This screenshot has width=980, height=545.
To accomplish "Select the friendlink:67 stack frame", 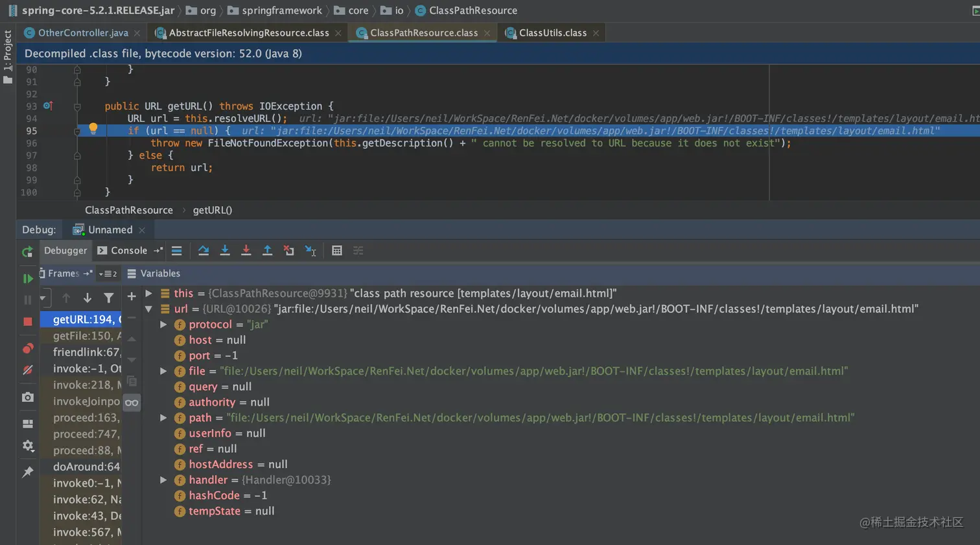I will [x=81, y=352].
